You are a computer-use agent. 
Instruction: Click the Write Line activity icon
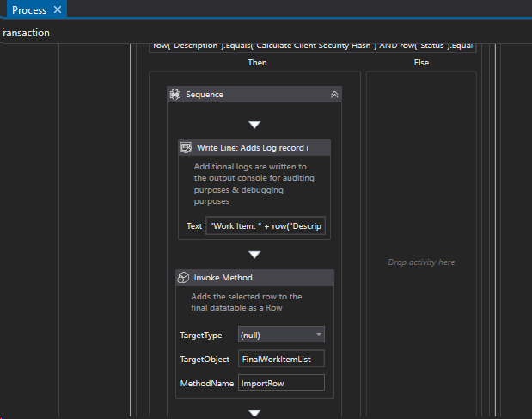click(x=186, y=148)
